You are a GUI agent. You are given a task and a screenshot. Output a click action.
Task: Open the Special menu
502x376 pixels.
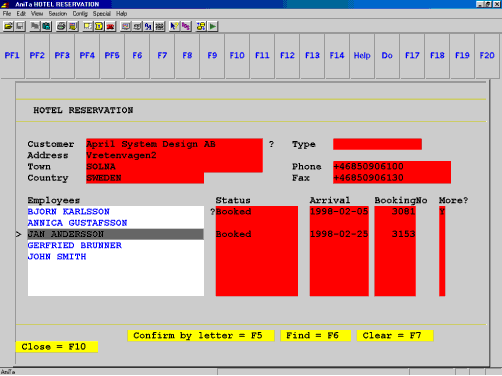coord(102,14)
